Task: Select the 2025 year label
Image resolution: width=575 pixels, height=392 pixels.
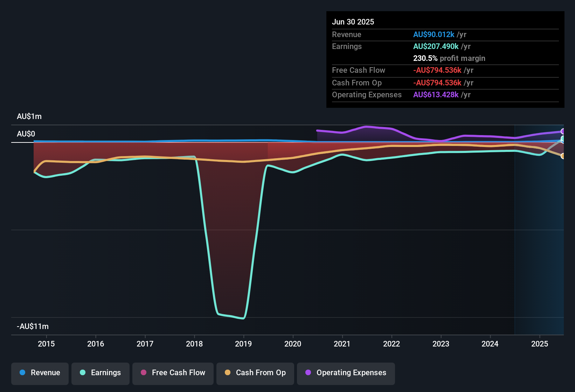Action: pyautogui.click(x=540, y=344)
